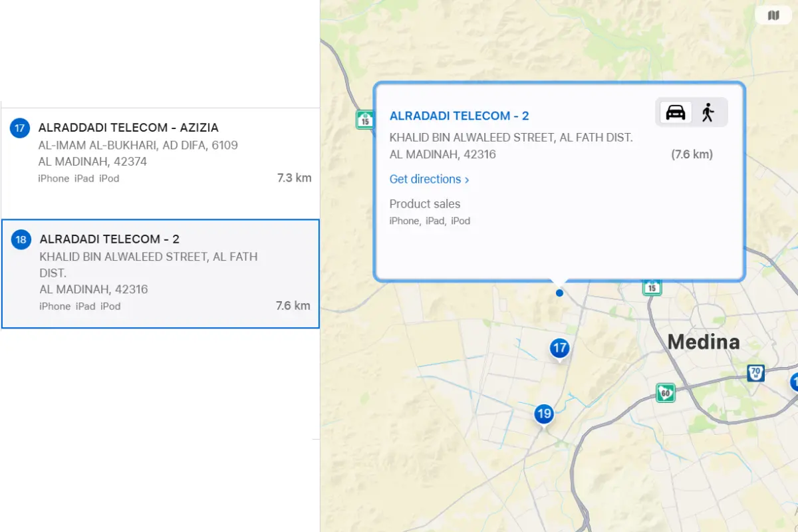The image size is (798, 532).
Task: Click the 7.6 km distance in list
Action: pyautogui.click(x=293, y=306)
